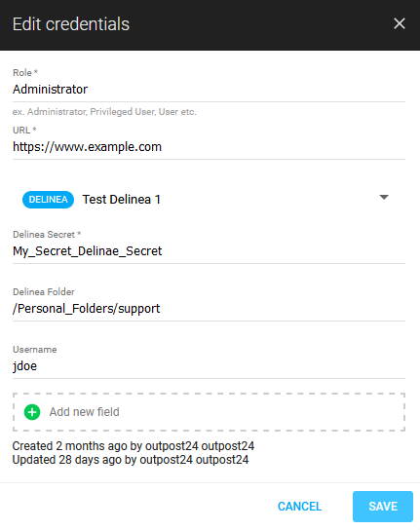Screen dimensions: 420x530
Task: Focus the Role field showing Administrator
Action: [209, 90]
